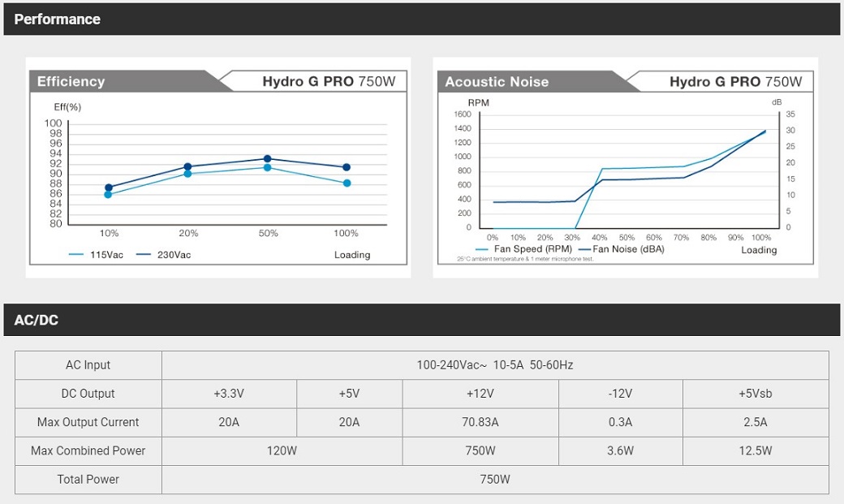
Task: Click the 750W value in Total Power row
Action: click(495, 479)
